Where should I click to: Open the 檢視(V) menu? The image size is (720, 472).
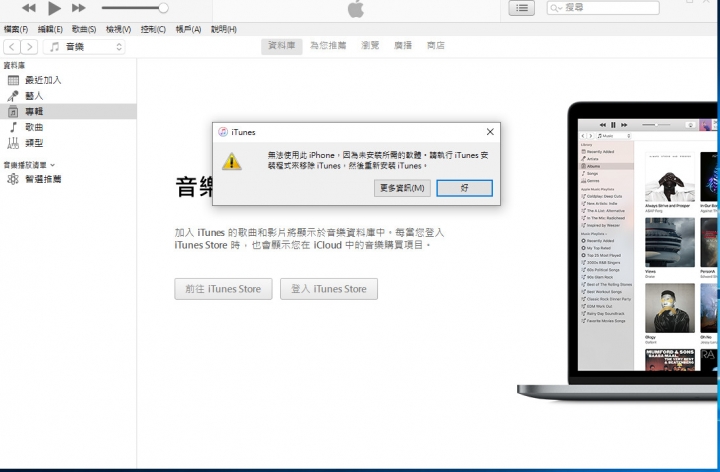118,29
